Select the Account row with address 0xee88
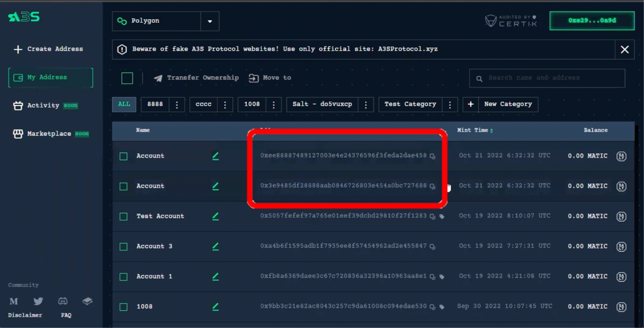The width and height of the screenshot is (644, 328). [x=124, y=156]
